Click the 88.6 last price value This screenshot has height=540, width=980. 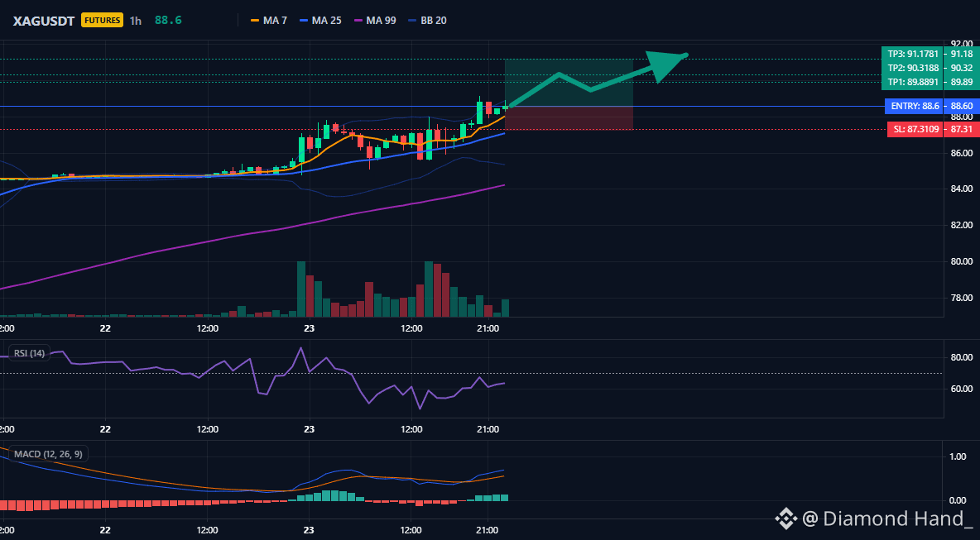click(x=168, y=21)
